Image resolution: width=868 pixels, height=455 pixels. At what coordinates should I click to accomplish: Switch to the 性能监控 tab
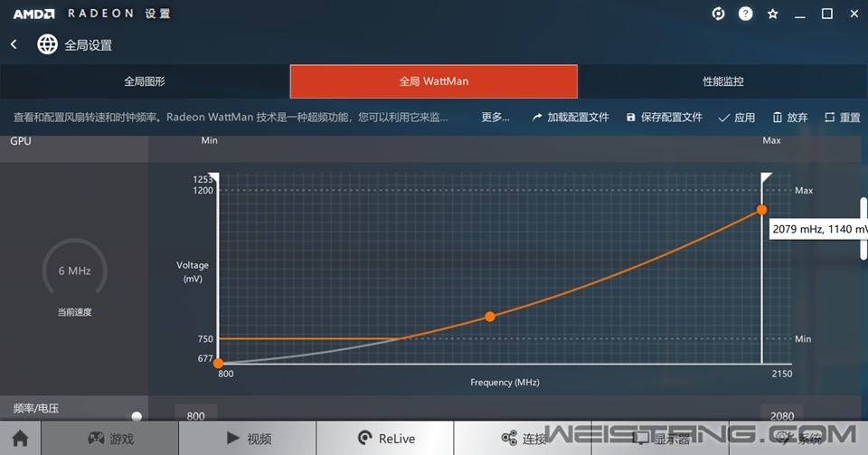point(722,81)
